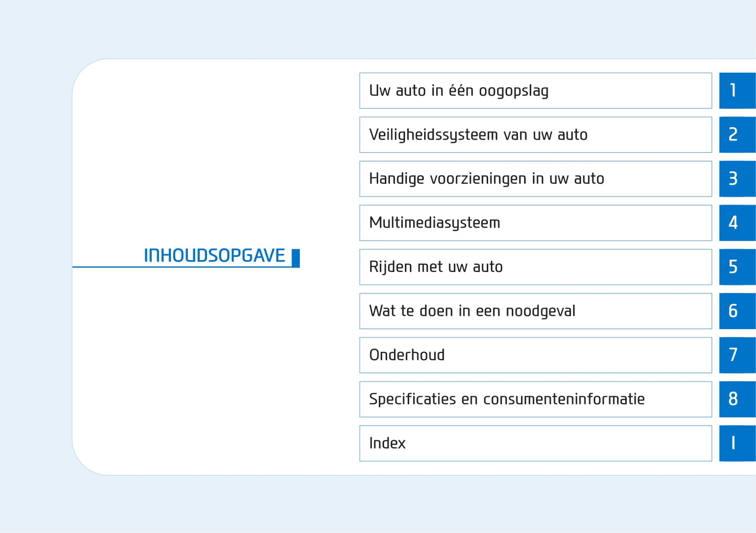This screenshot has width=756, height=533.
Task: Jump to blue tab number 3
Action: (737, 179)
